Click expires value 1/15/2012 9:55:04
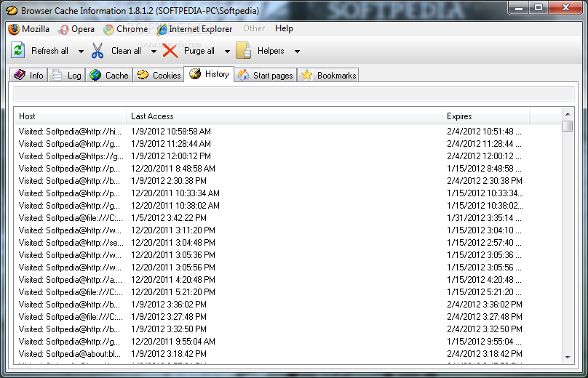588x378 pixels. 484,342
